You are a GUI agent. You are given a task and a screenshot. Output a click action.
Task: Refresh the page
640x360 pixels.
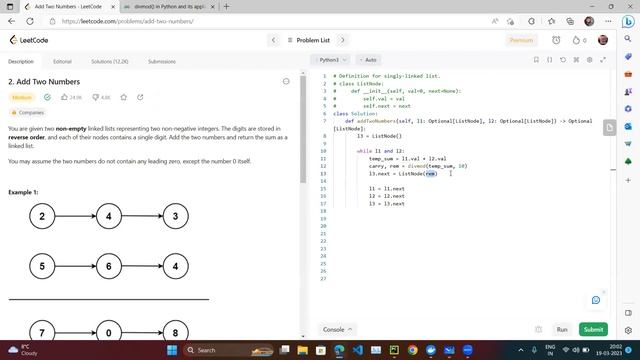pos(30,21)
